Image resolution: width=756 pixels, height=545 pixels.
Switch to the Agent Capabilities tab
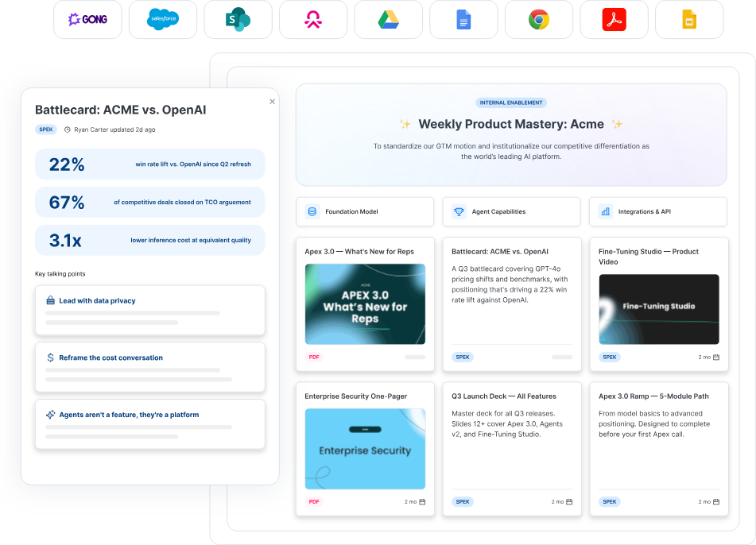(x=512, y=211)
